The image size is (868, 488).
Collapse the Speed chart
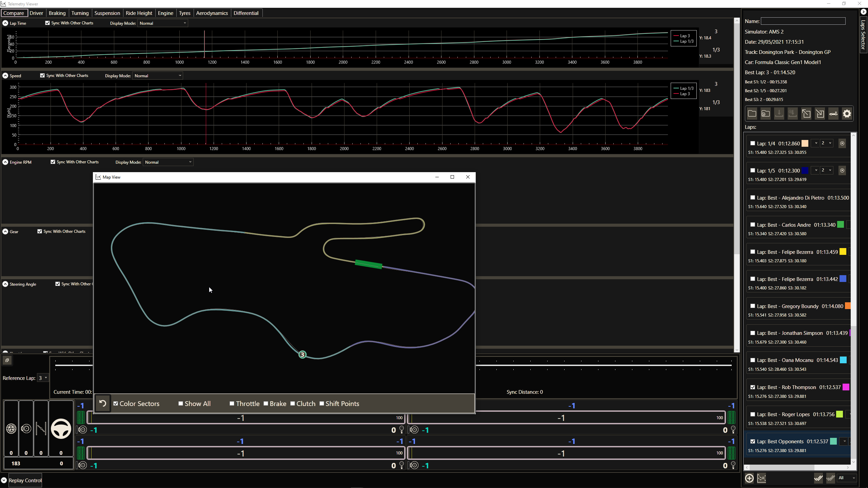point(5,76)
